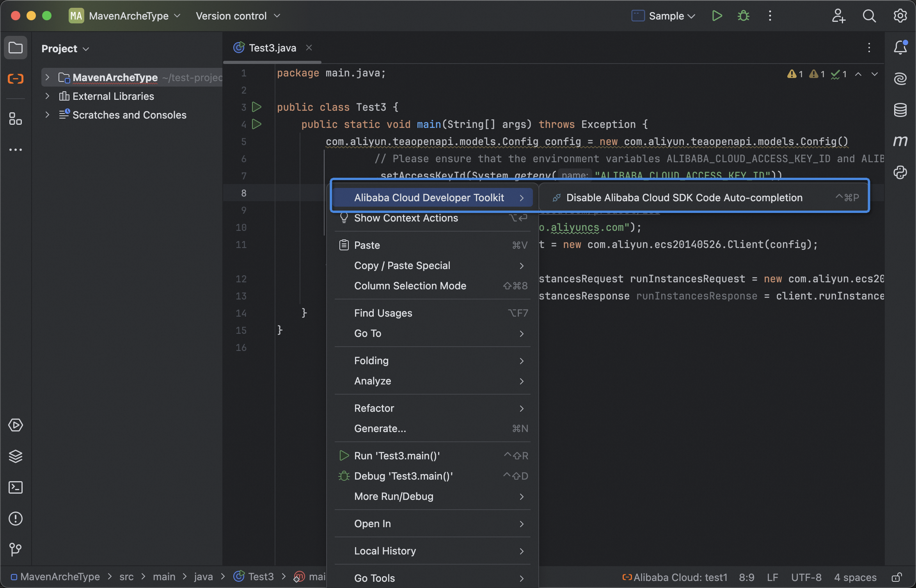Disable Alibaba Cloud SDK Code Auto-completion
Screen dimensions: 916x588
point(684,198)
